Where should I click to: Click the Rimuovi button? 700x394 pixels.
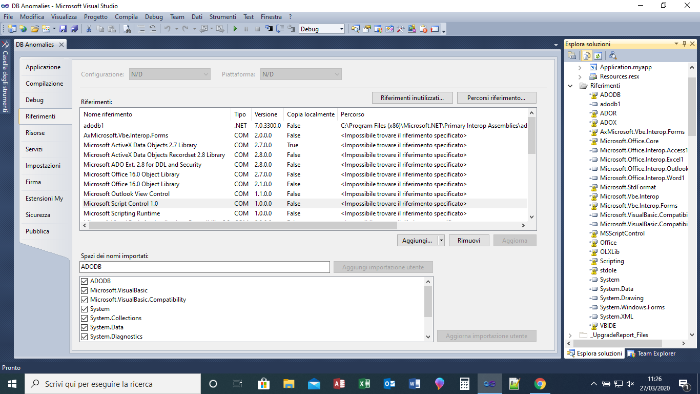(469, 241)
